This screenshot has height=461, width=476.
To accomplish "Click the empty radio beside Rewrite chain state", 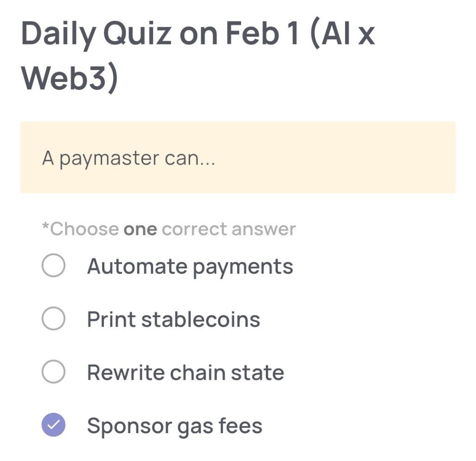I will click(x=54, y=372).
